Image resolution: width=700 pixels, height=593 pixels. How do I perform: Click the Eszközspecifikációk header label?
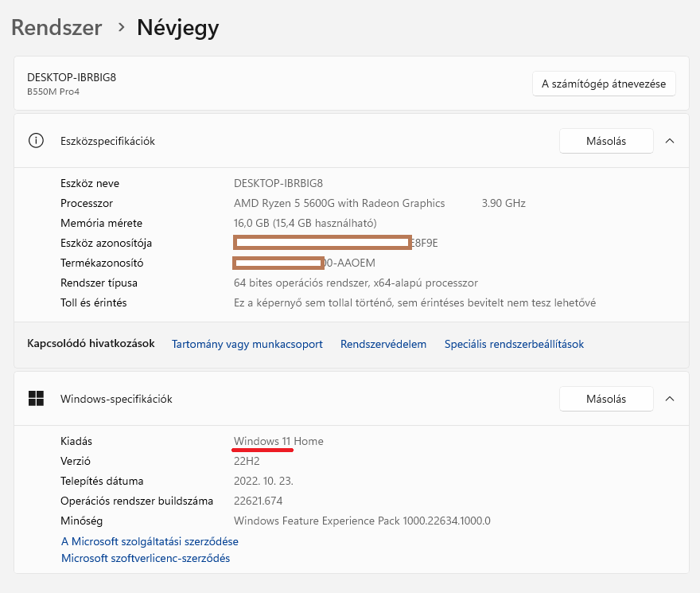[107, 141]
